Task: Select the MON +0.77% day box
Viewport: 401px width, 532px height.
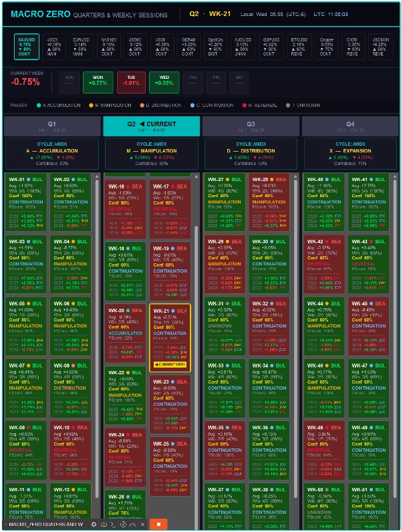Action: click(x=98, y=82)
